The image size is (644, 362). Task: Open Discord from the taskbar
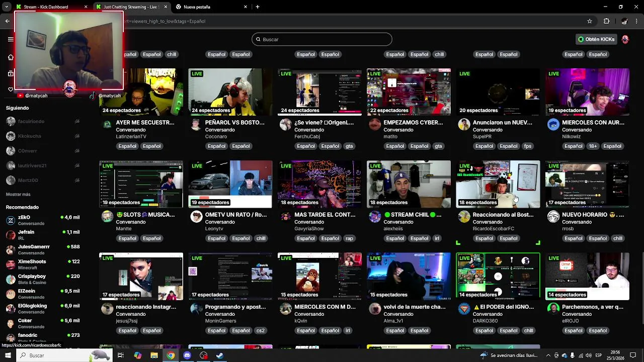[187, 355]
